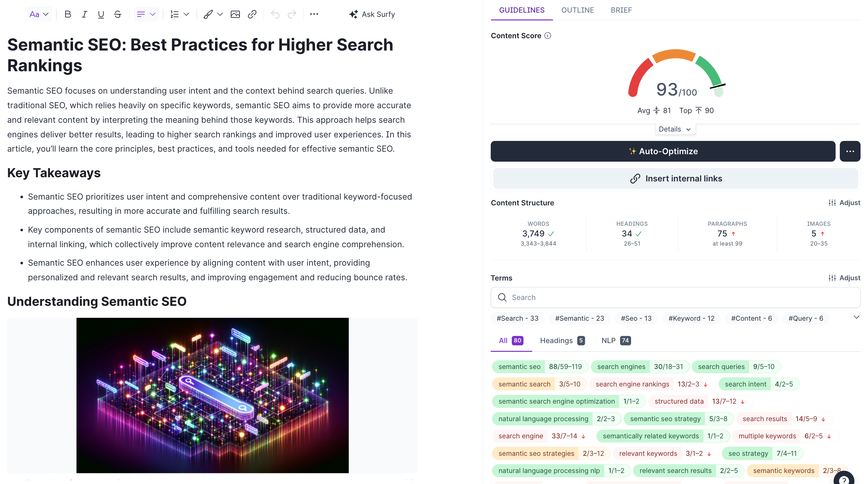Expand the content score Details
Screen dimensions: 868x484
click(x=675, y=129)
